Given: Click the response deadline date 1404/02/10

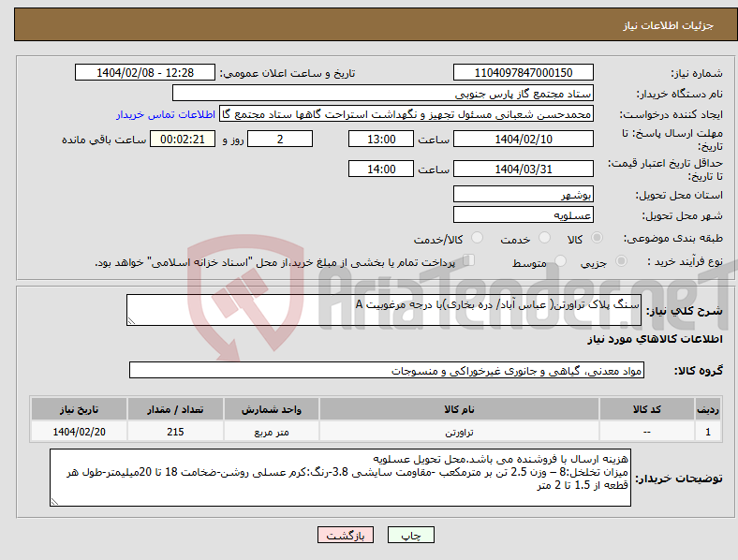Looking at the screenshot, I should tap(523, 139).
